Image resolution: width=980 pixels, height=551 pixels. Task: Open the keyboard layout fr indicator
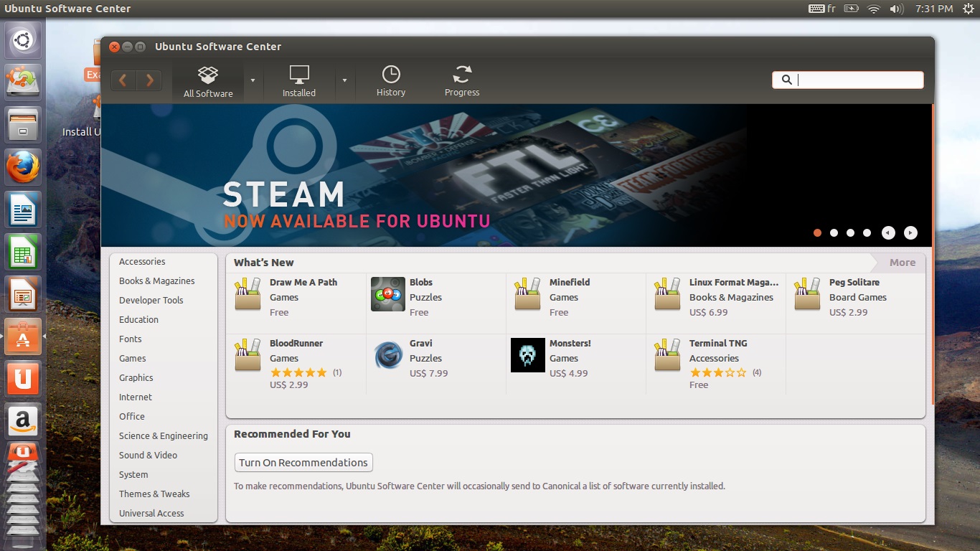[x=822, y=9]
